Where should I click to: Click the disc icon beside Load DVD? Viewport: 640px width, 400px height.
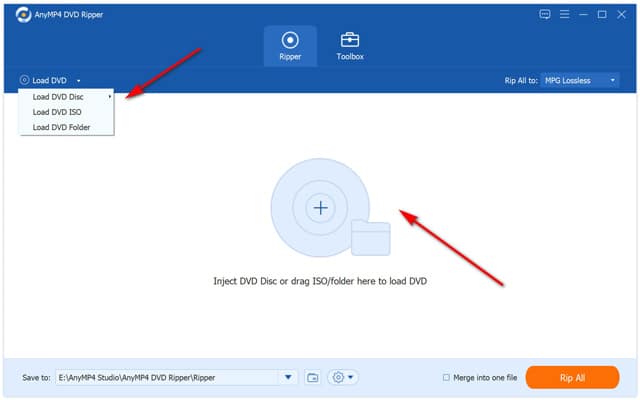pos(24,80)
